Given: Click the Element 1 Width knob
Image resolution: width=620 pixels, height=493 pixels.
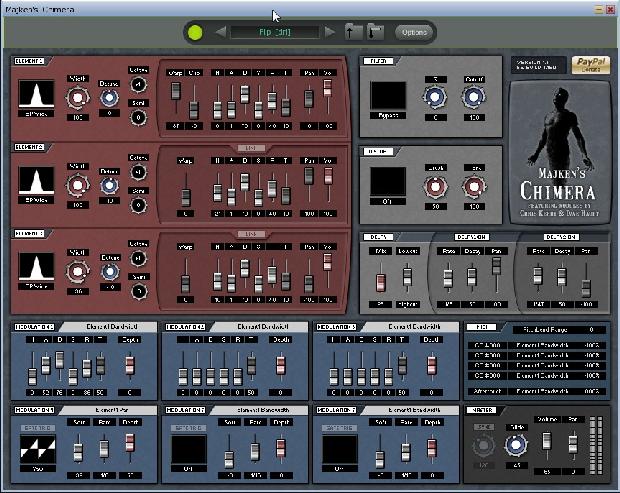Looking at the screenshot, I should 78,97.
